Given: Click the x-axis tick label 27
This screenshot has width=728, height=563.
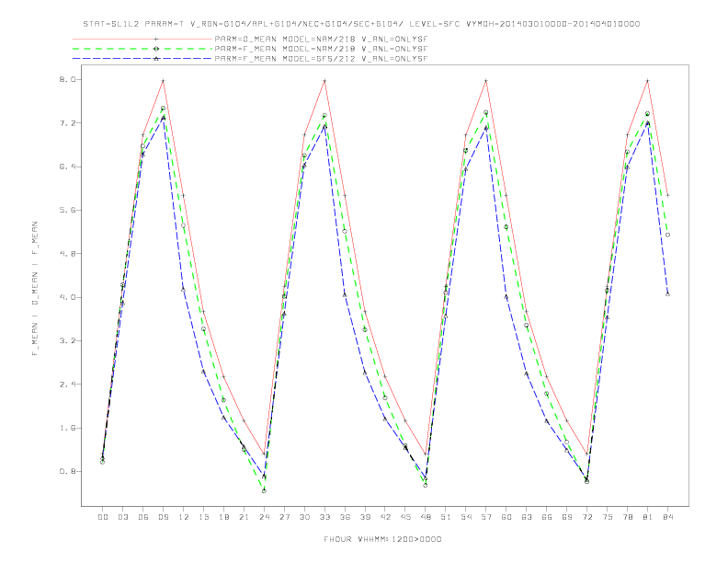Looking at the screenshot, I should click(284, 517).
